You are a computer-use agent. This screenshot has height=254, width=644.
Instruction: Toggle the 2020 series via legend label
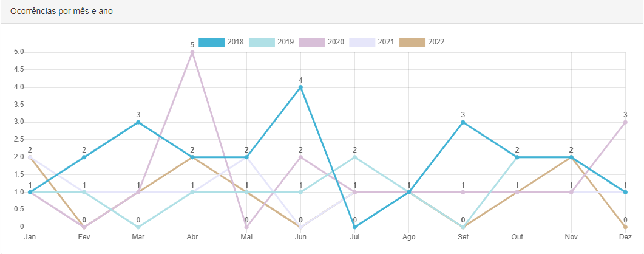pos(336,42)
